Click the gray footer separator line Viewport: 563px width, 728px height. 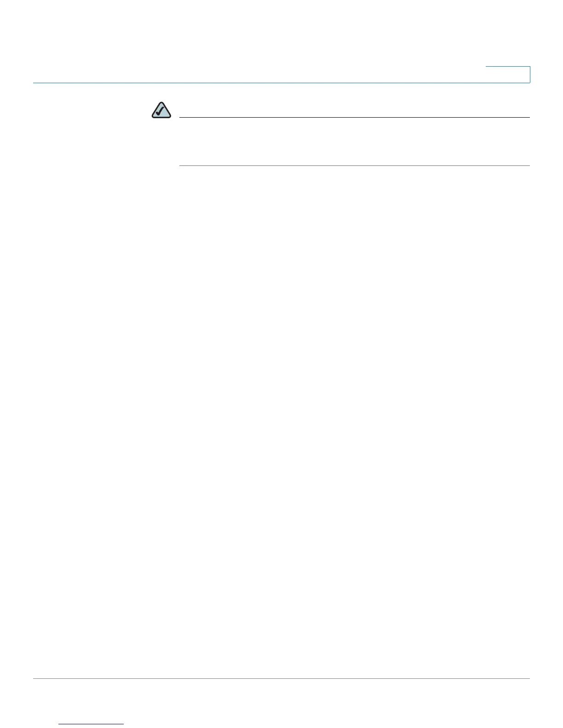point(281,678)
